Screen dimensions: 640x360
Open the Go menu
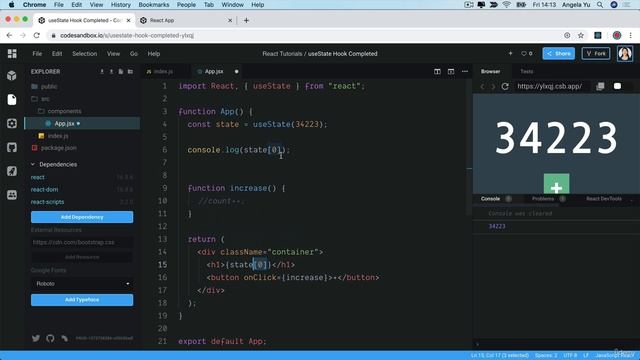coord(133,53)
